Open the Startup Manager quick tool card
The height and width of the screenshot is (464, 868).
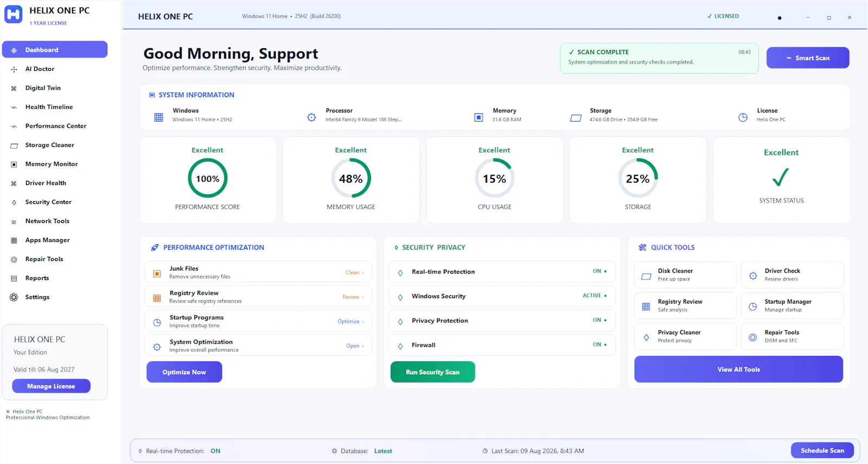tap(792, 306)
